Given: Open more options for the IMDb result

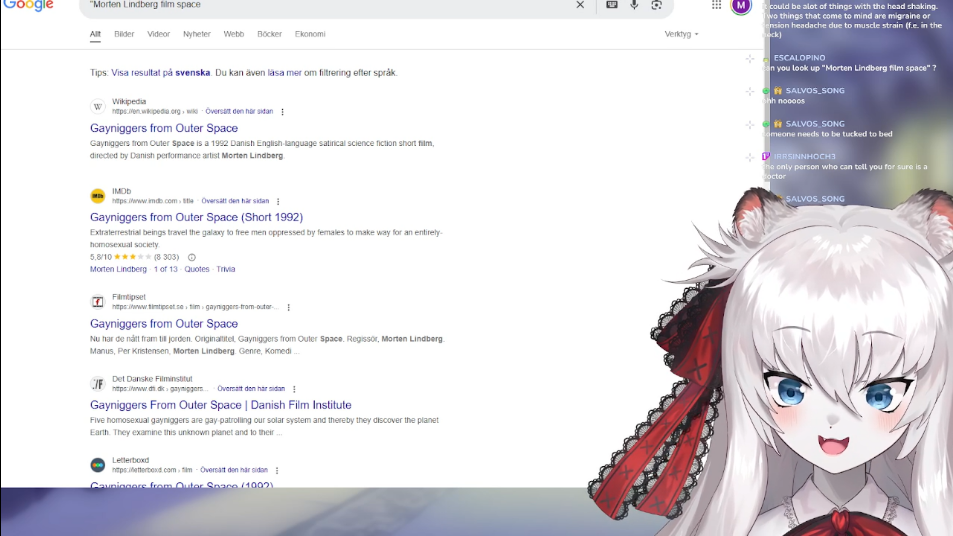Looking at the screenshot, I should [x=278, y=201].
